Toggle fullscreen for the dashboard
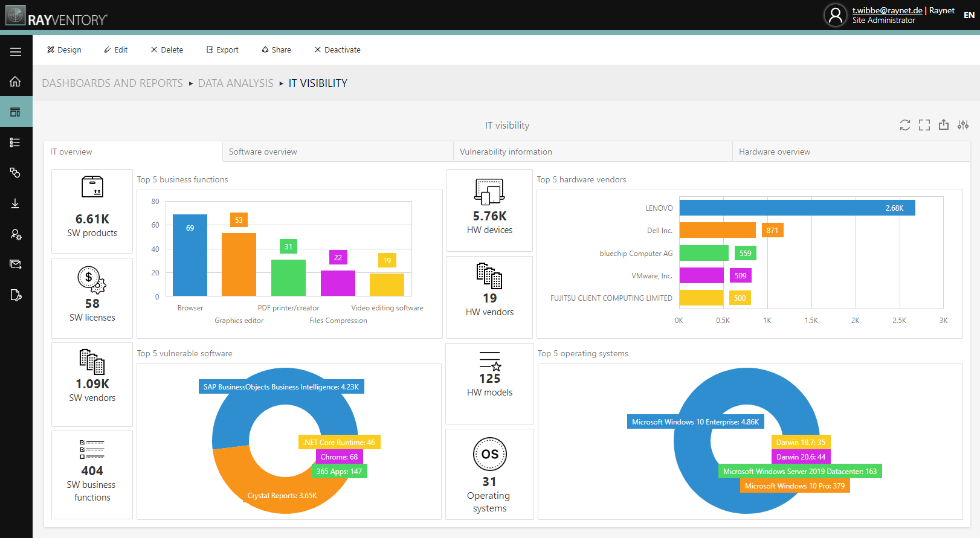The width and height of the screenshot is (980, 538). click(x=924, y=125)
